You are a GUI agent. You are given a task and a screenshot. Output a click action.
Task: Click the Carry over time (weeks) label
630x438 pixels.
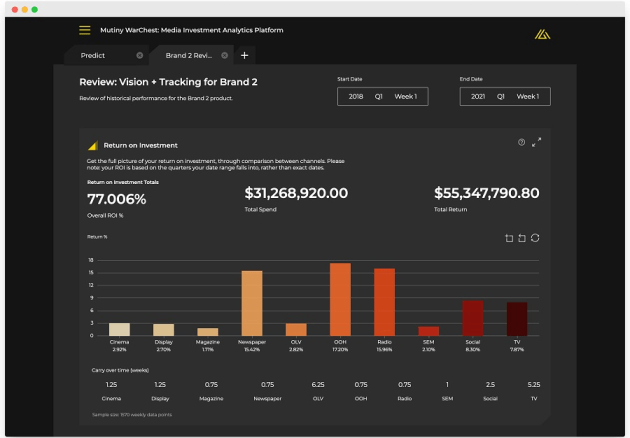[120, 370]
